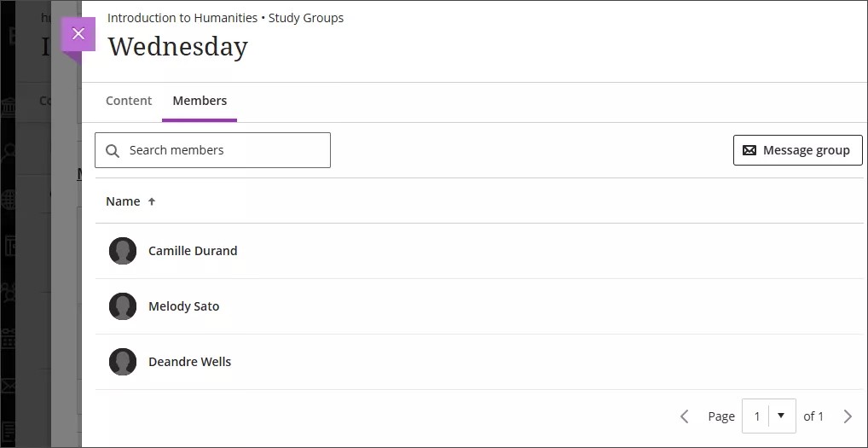Click Deandre Wells's avatar
The width and height of the screenshot is (868, 448).
(123, 362)
